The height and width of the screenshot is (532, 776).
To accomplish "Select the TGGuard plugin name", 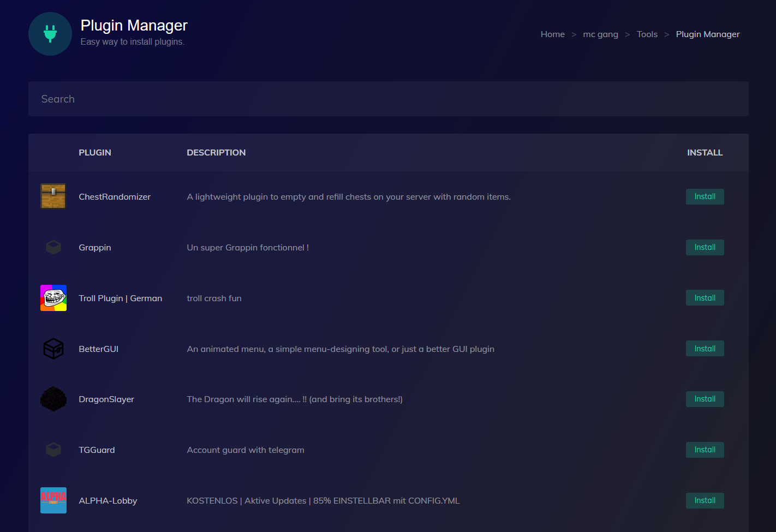I will click(x=97, y=450).
